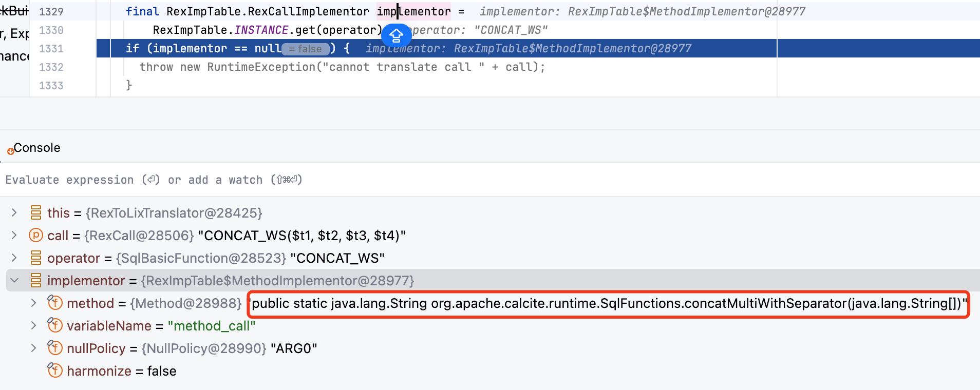The height and width of the screenshot is (390, 980).
Task: Click line number 1332 in the gutter
Action: click(51, 67)
